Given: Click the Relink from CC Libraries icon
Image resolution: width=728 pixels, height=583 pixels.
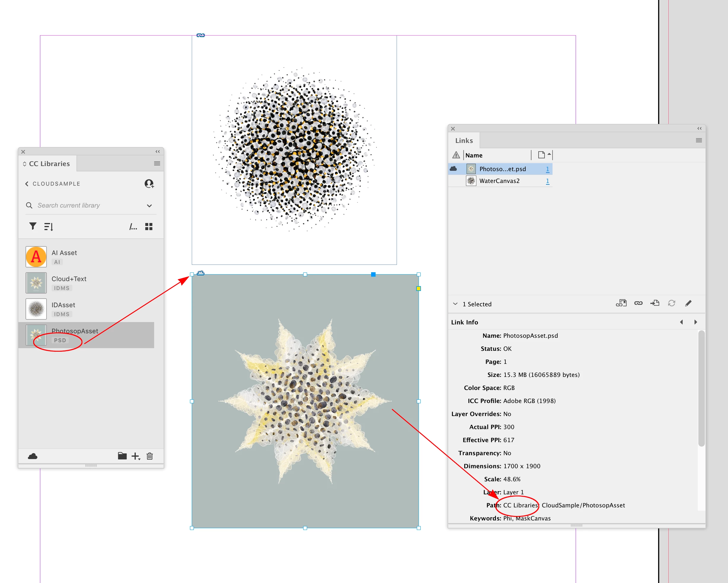Looking at the screenshot, I should tap(621, 303).
